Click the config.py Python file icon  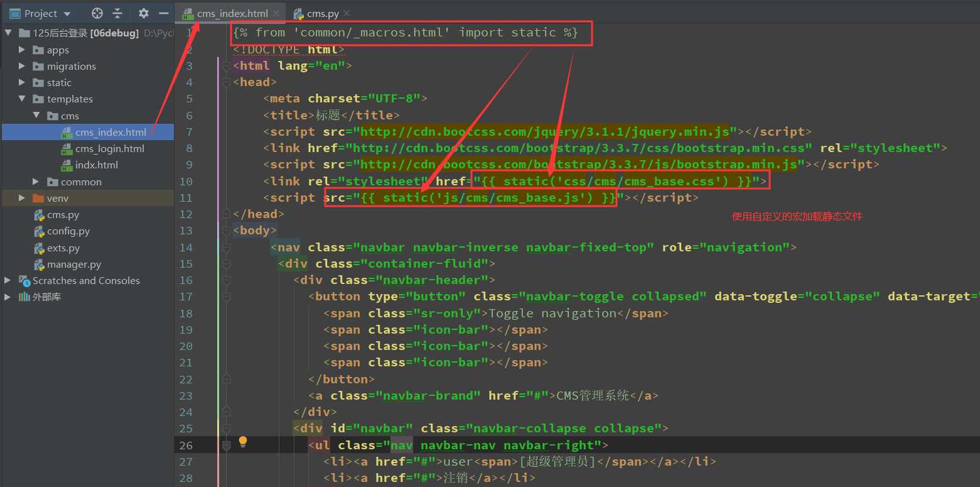[x=39, y=231]
